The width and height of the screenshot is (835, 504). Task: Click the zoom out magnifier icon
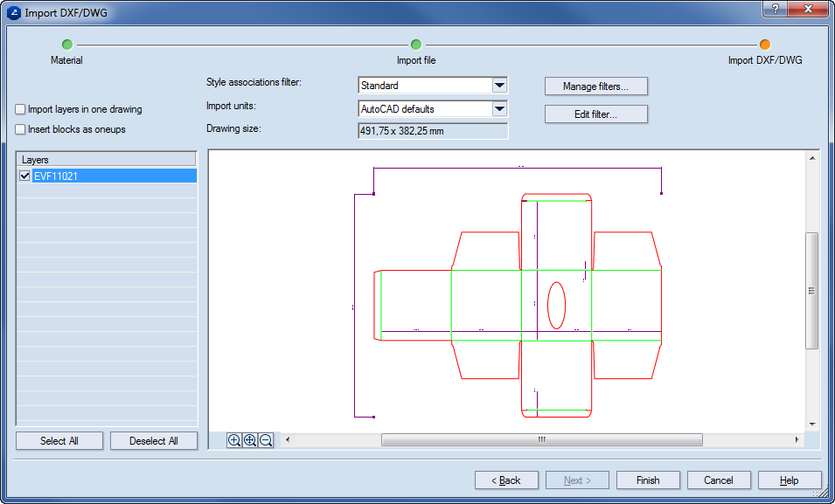tap(266, 441)
